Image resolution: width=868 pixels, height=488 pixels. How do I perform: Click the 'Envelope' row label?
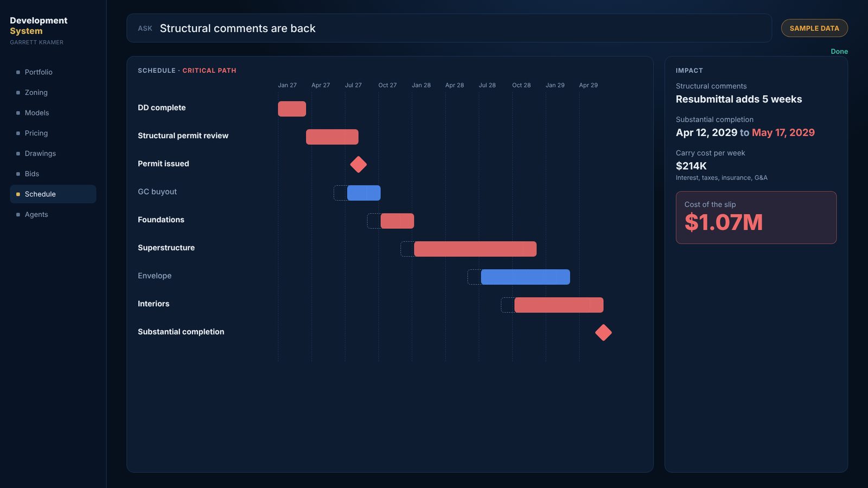[155, 276]
